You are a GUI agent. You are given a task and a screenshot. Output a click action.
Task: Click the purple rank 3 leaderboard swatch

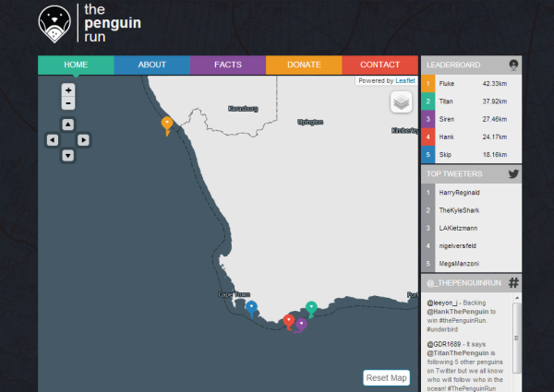click(x=428, y=119)
